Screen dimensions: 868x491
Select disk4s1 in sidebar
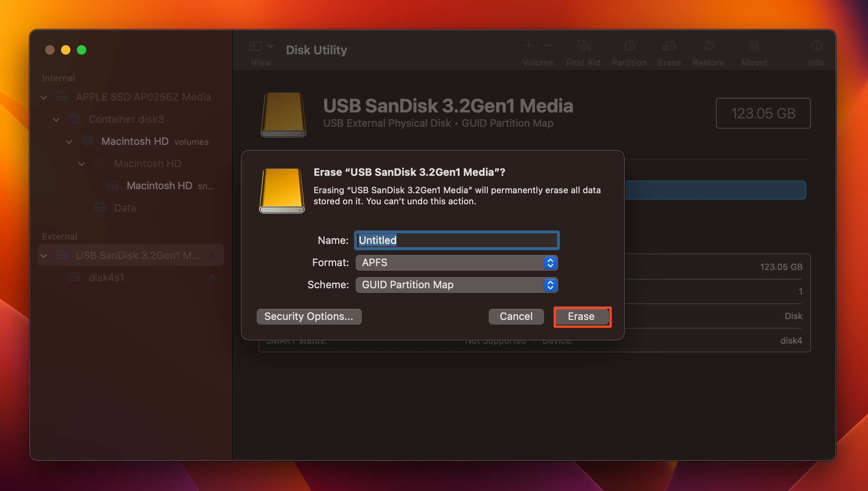pyautogui.click(x=106, y=278)
